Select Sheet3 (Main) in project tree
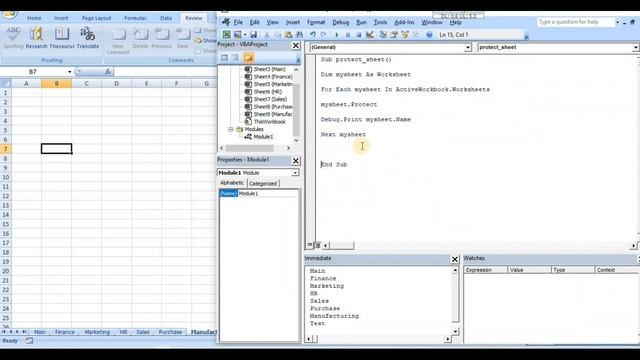Screen dimensions: 640x360 point(269,69)
